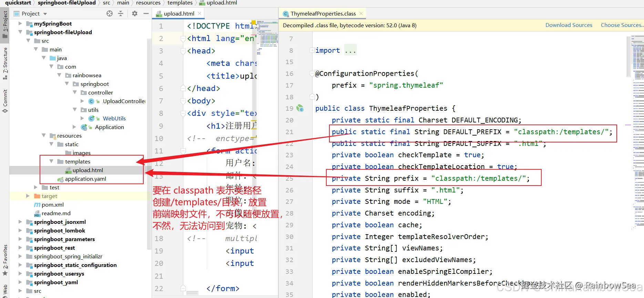Select the Application class icon
Screen dimensions: 644x298
point(84,127)
